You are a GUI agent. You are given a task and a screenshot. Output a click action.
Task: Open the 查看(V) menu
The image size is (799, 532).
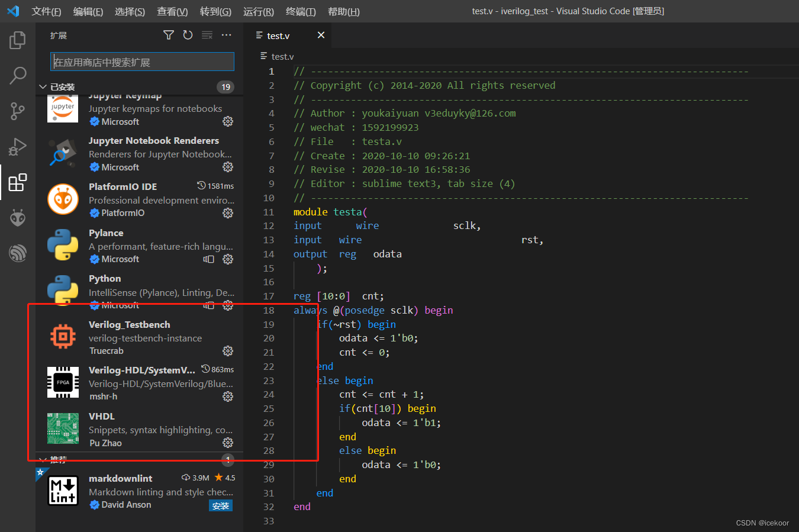[x=172, y=11]
